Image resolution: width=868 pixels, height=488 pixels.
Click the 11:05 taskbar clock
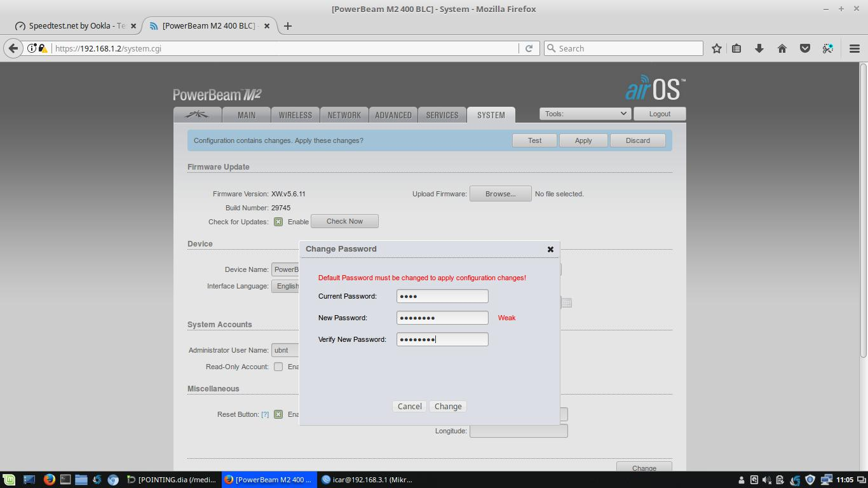point(845,480)
